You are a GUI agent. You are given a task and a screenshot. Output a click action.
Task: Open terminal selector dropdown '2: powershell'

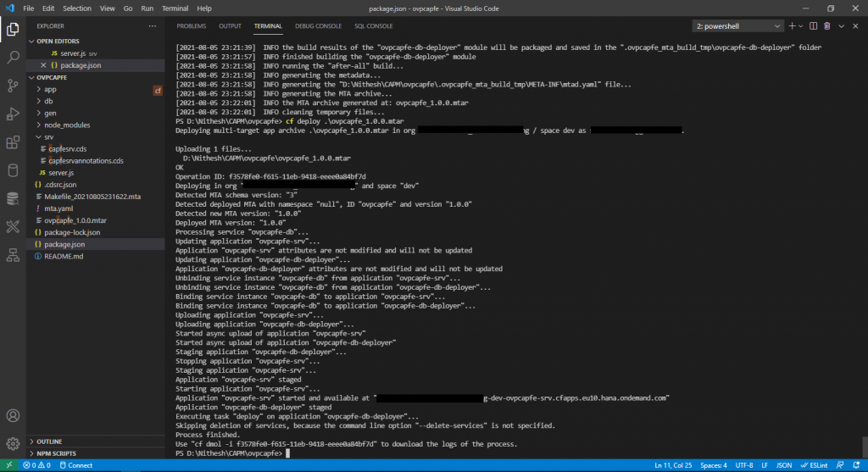point(738,26)
